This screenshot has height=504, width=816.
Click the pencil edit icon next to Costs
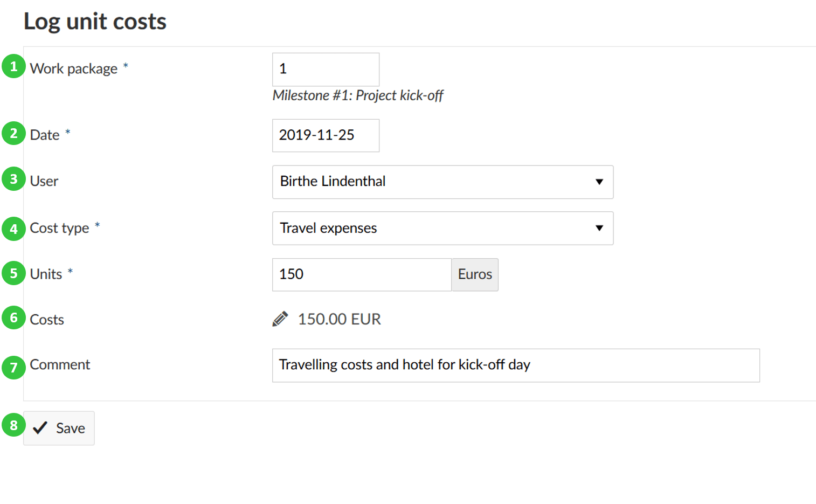(x=280, y=319)
